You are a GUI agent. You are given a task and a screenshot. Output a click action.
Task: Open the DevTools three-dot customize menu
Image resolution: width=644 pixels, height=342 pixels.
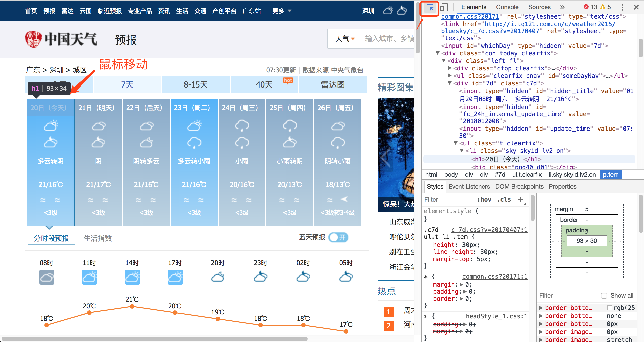[622, 7]
